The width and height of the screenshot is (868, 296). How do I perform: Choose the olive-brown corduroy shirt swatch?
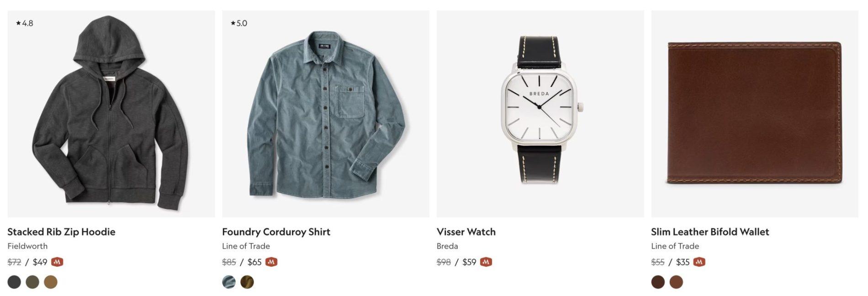point(247,282)
